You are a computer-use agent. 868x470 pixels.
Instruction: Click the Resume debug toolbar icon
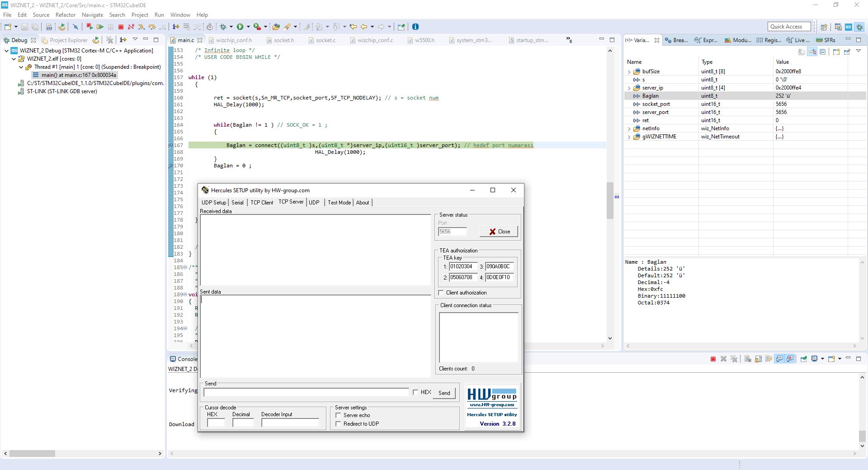click(x=100, y=27)
